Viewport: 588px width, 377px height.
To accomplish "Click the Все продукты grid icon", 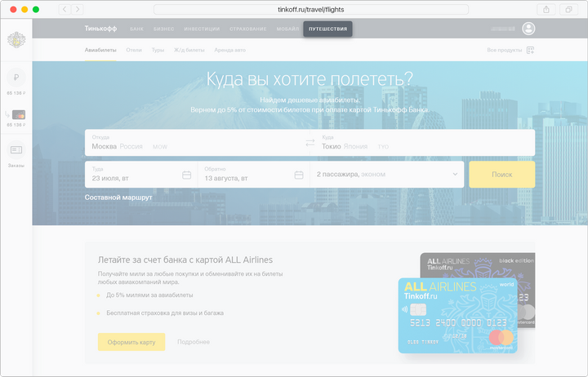I will point(530,51).
